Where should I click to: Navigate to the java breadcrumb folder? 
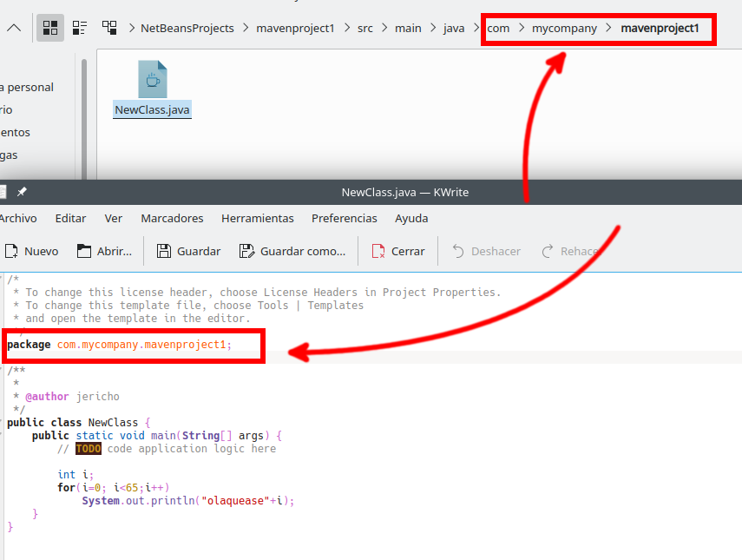pos(454,28)
